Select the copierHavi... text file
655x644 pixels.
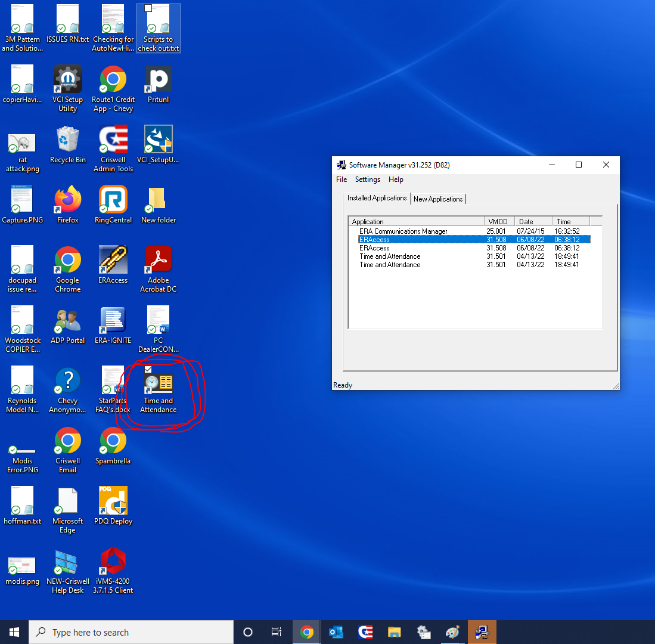pyautogui.click(x=23, y=85)
